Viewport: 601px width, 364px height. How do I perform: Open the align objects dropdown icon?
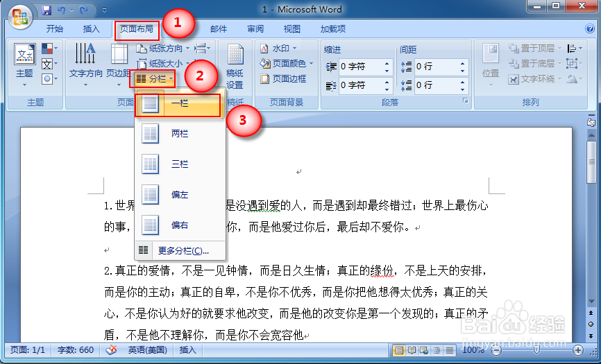575,49
